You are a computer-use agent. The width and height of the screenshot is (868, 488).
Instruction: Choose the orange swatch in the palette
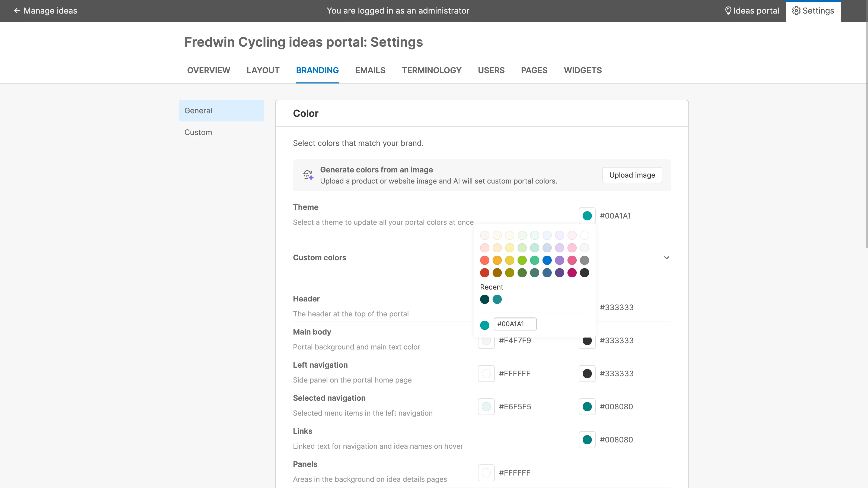tap(497, 260)
